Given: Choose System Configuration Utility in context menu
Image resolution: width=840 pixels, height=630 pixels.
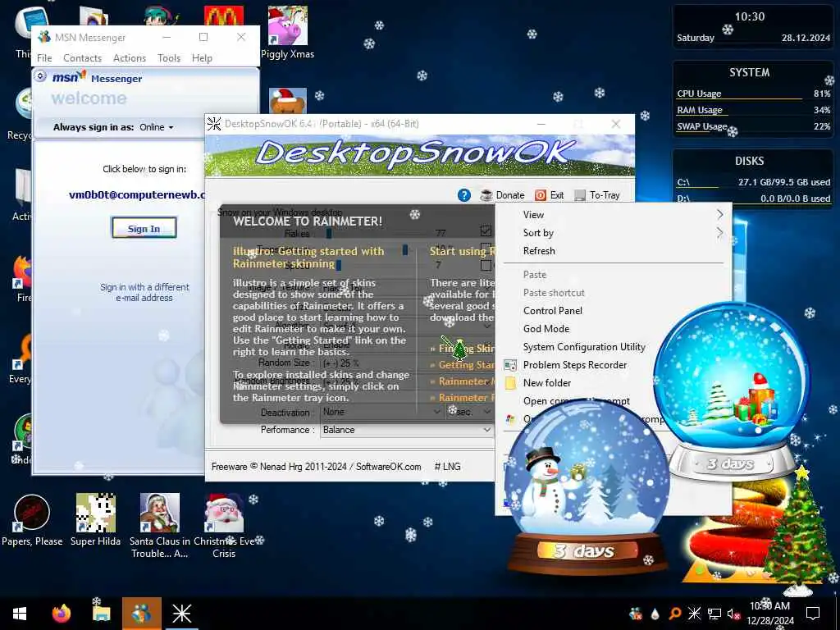Looking at the screenshot, I should (x=584, y=347).
